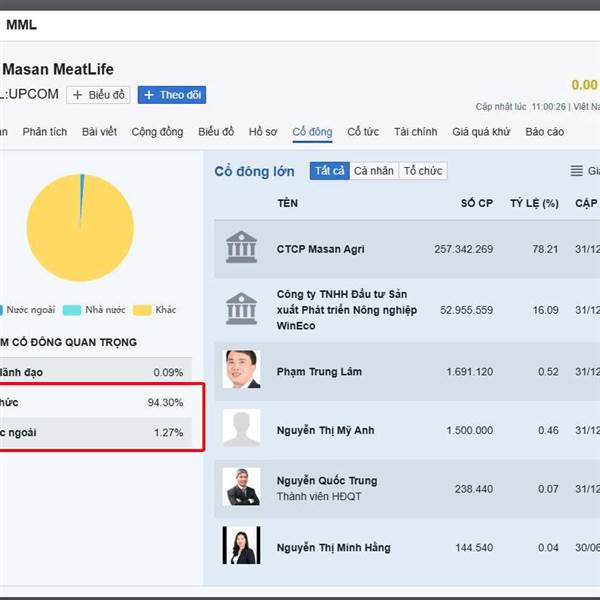
Task: Click Nguyễn Thị Minh Hằng's photo
Action: [x=241, y=545]
